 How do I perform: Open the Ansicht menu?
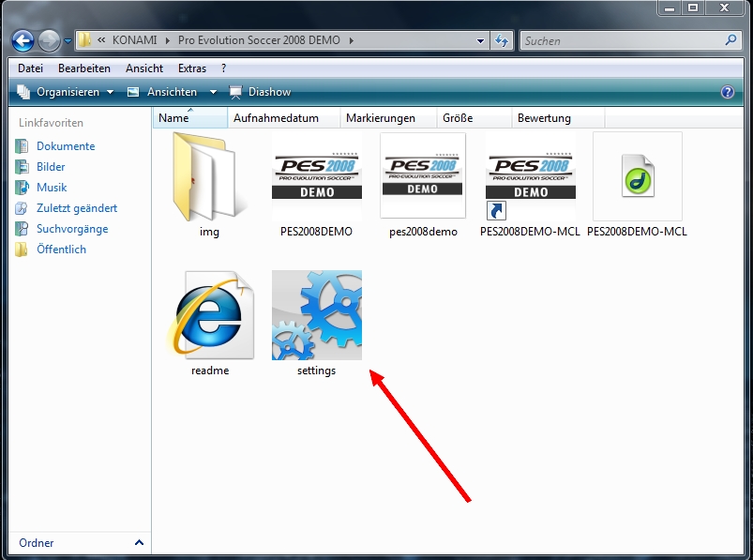[144, 68]
